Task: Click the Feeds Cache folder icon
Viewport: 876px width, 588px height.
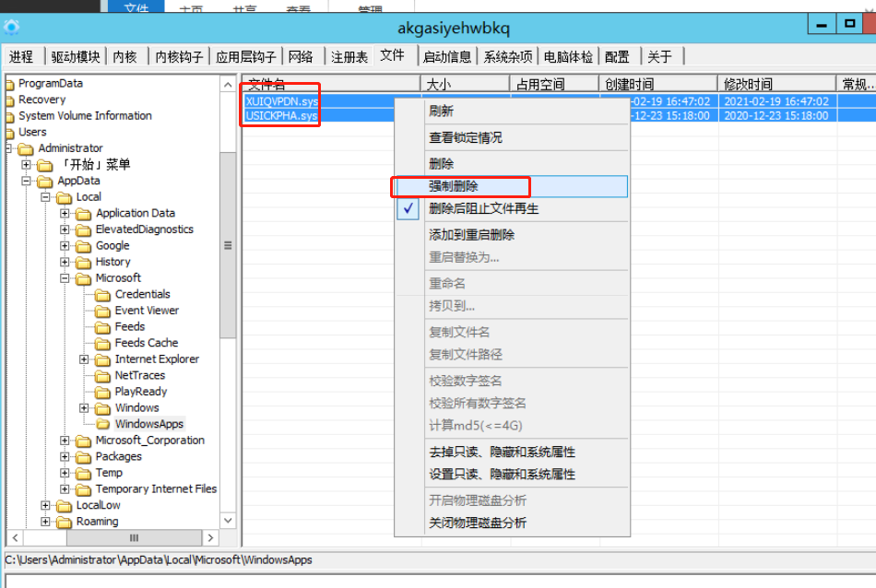Action: 102,343
